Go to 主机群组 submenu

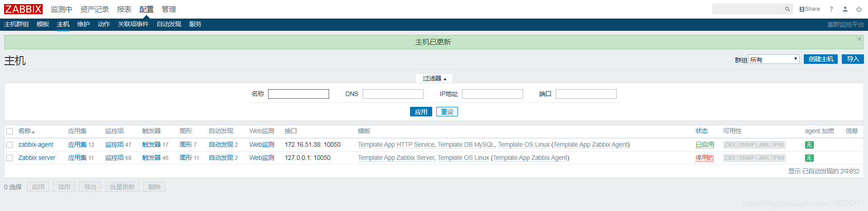click(16, 24)
